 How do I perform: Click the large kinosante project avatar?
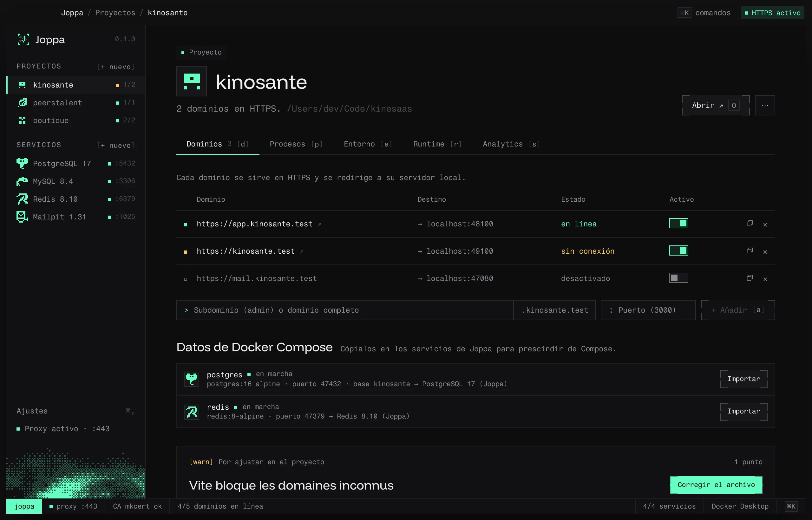point(192,81)
